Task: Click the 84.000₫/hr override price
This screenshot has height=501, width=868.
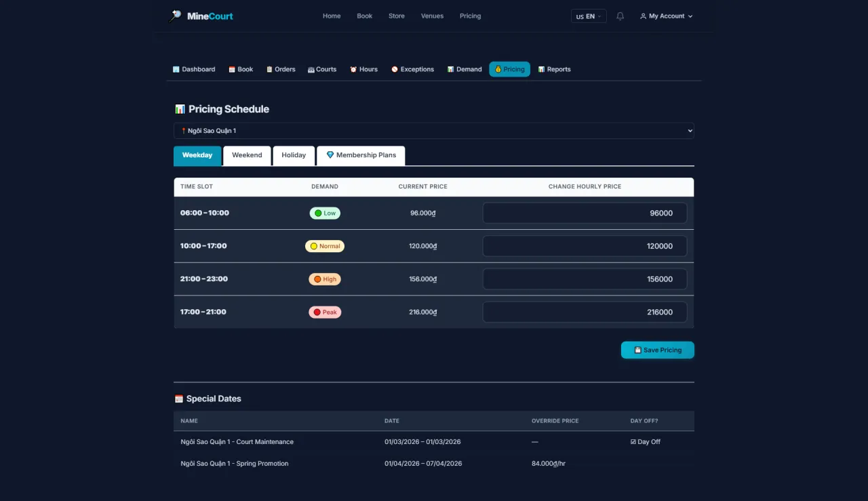Action: [549, 464]
